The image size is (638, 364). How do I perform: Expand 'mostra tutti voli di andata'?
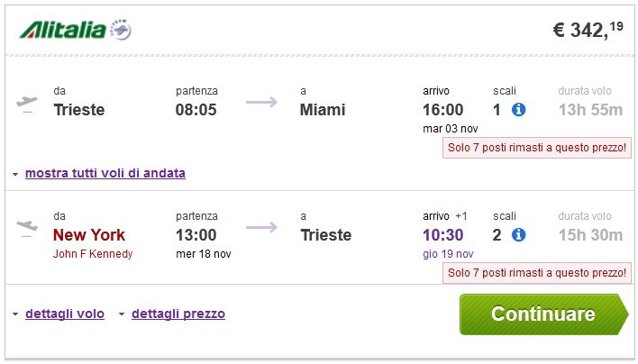[x=105, y=173]
